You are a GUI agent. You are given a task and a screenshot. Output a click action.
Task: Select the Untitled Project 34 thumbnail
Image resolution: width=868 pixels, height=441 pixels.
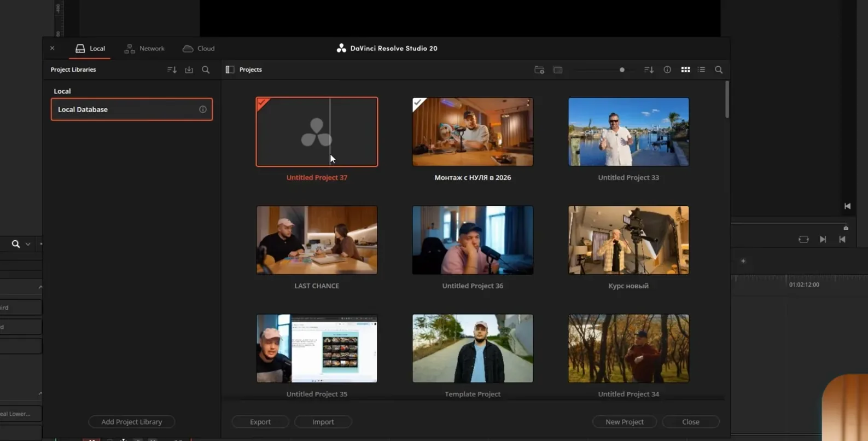[x=628, y=349]
